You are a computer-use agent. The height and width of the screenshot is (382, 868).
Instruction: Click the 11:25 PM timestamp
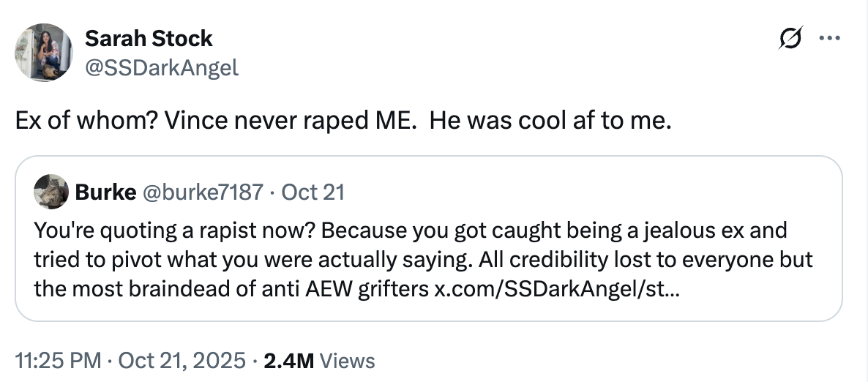(x=56, y=361)
